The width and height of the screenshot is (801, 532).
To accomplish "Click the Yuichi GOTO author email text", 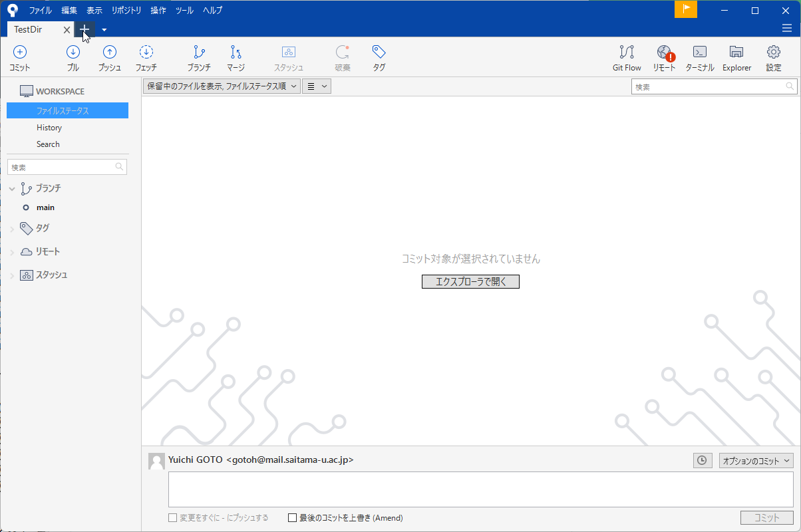I will [x=261, y=460].
